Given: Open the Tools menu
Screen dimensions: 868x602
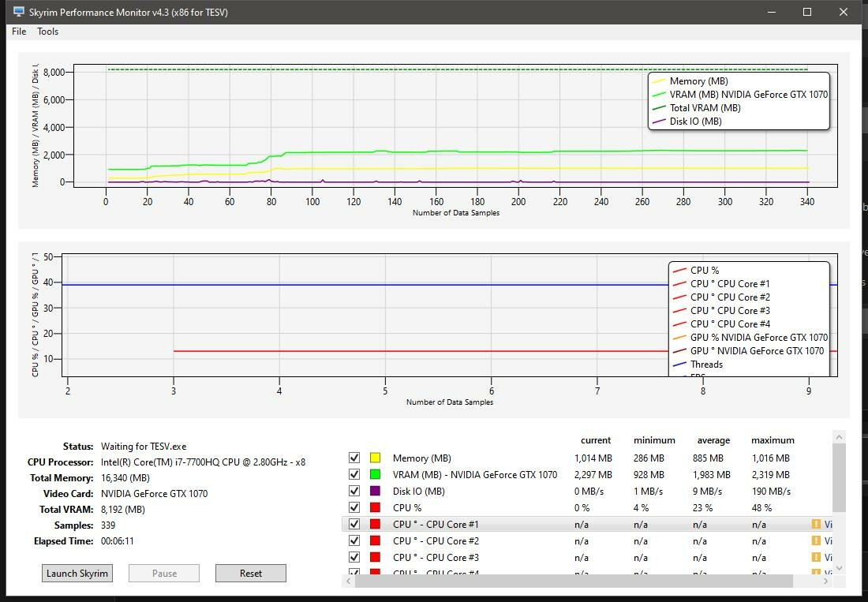Looking at the screenshot, I should tap(47, 32).
